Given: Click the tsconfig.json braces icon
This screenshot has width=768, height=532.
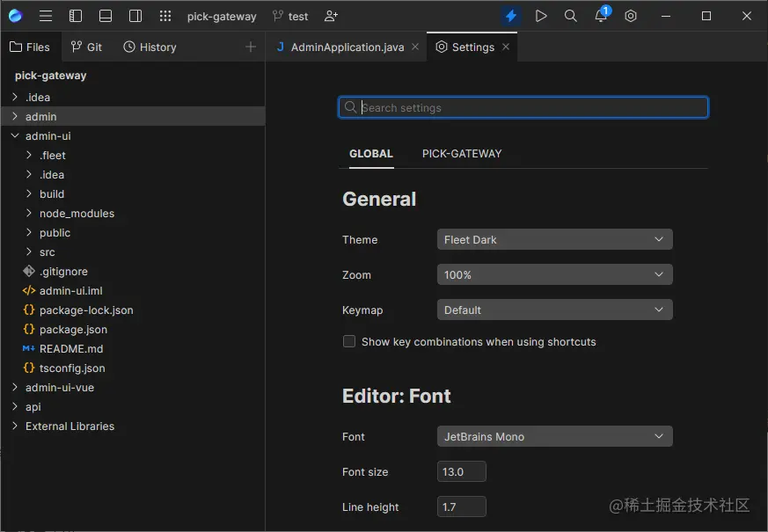Looking at the screenshot, I should (29, 368).
